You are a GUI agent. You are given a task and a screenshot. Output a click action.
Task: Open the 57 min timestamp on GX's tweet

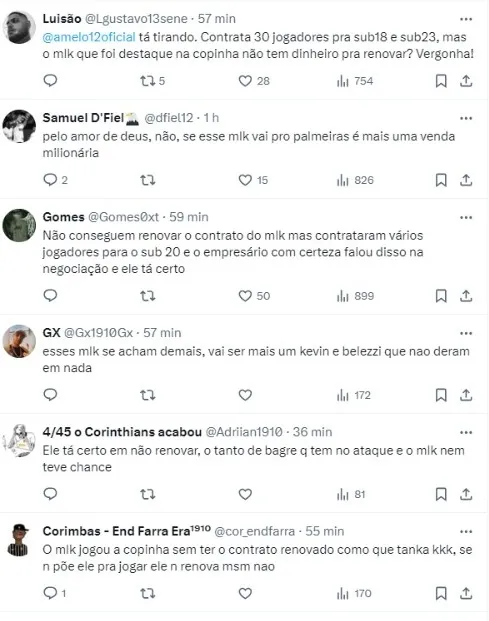[162, 333]
